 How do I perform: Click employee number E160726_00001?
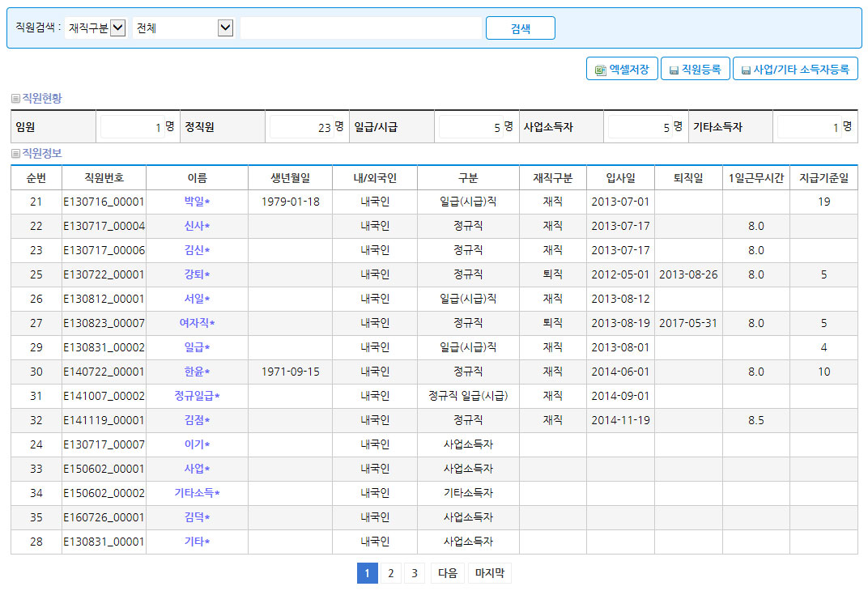(x=104, y=517)
